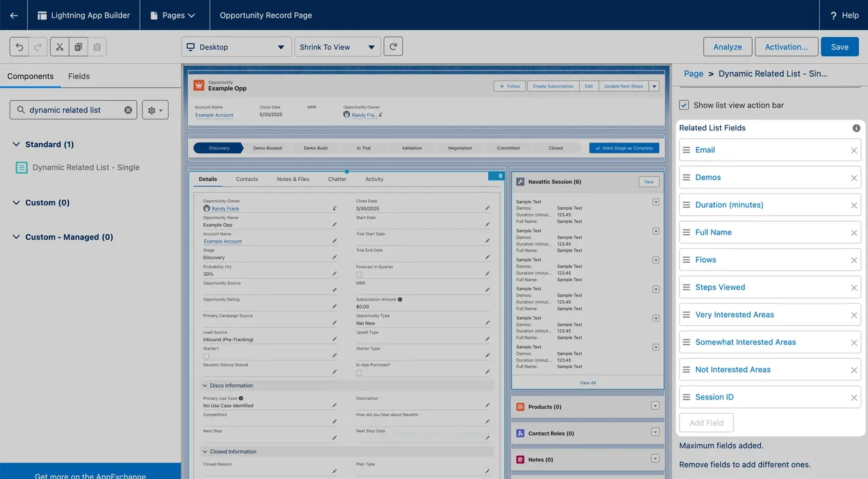Toggle the In-App Purchase? checkbox
868x479 pixels.
point(359,372)
